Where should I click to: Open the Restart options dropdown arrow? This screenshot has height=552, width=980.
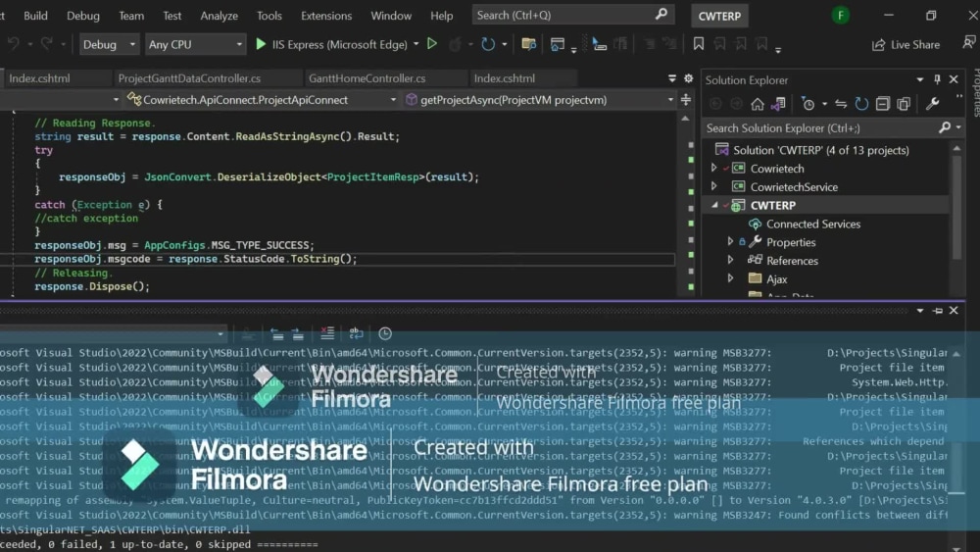tap(504, 44)
